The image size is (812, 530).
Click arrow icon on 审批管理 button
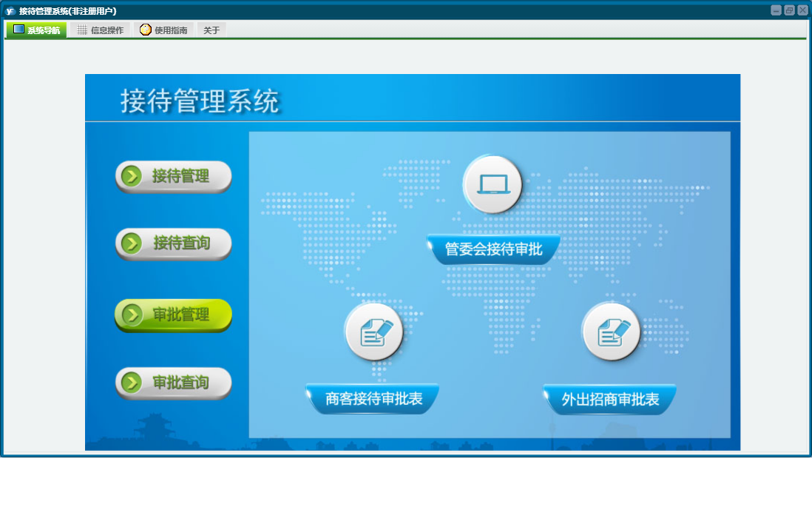pos(132,315)
